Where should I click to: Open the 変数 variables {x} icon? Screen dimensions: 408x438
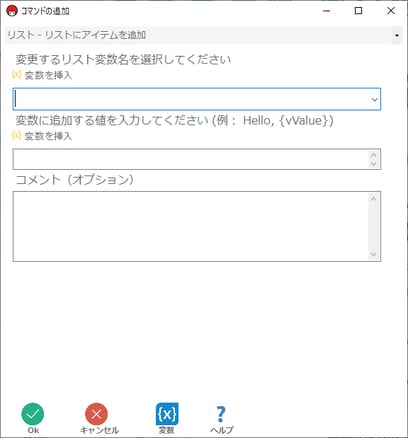coord(167,414)
